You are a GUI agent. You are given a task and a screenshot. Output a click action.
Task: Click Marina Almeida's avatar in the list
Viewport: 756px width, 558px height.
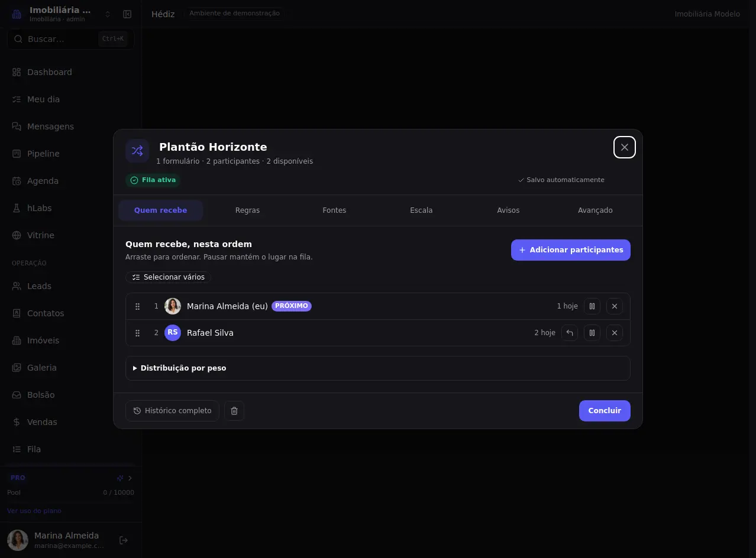click(x=173, y=306)
